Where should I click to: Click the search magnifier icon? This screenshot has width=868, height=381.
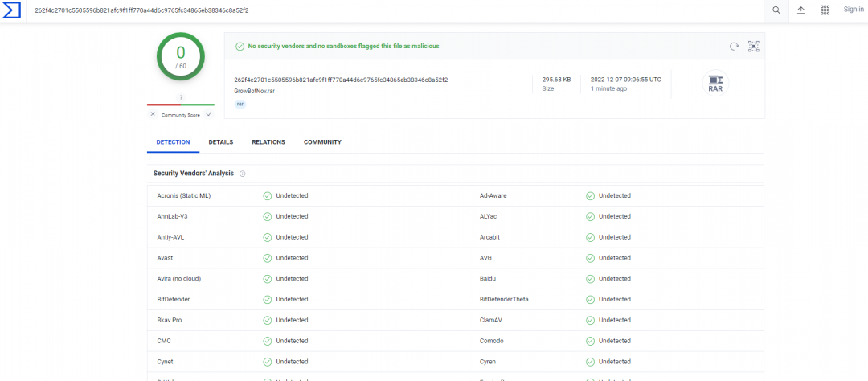pyautogui.click(x=776, y=10)
